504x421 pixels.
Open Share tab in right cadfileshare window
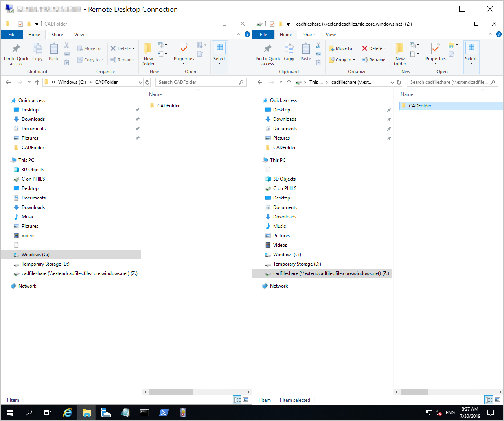[x=309, y=35]
